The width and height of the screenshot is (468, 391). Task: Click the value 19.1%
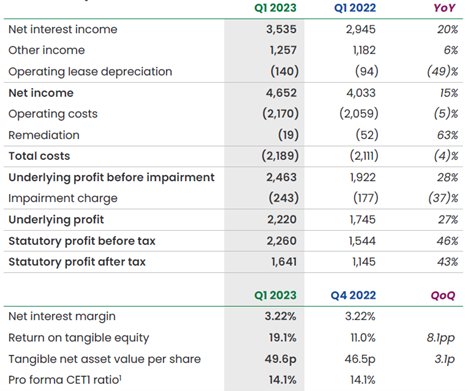[283, 338]
